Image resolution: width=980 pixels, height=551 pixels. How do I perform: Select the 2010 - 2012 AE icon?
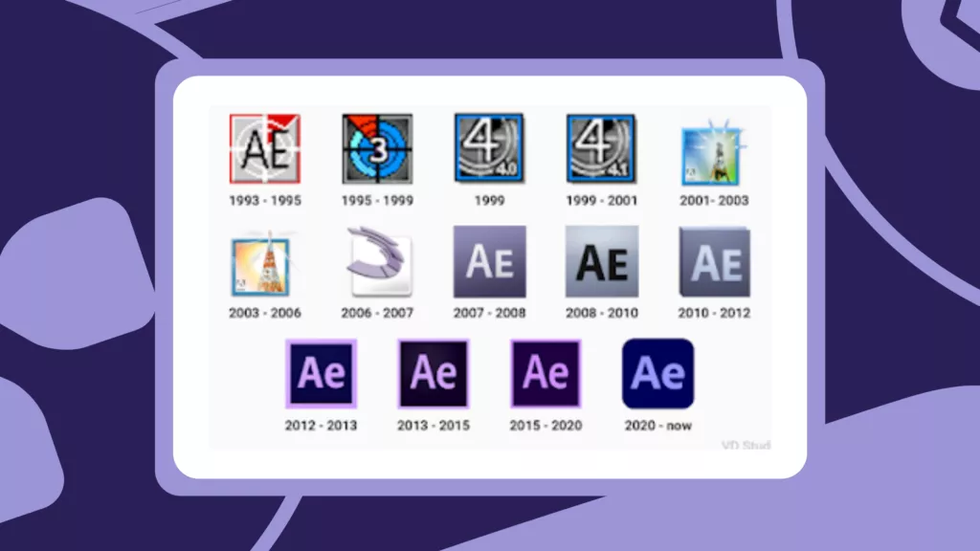tap(714, 262)
